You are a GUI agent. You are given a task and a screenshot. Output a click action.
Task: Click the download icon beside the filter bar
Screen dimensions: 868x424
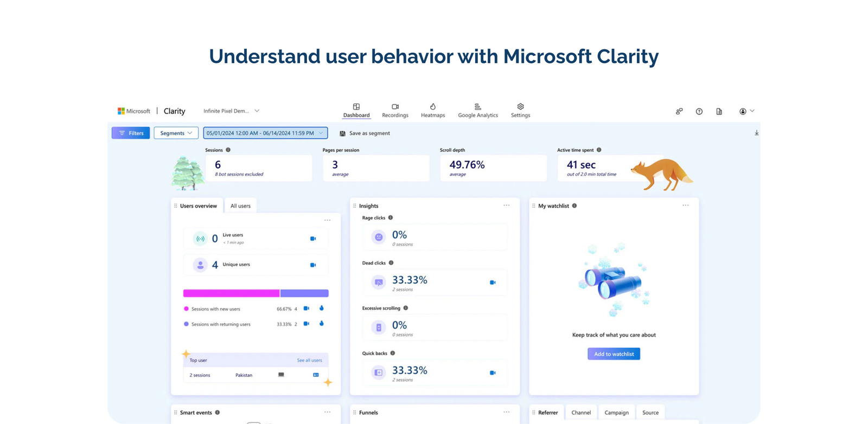[756, 133]
